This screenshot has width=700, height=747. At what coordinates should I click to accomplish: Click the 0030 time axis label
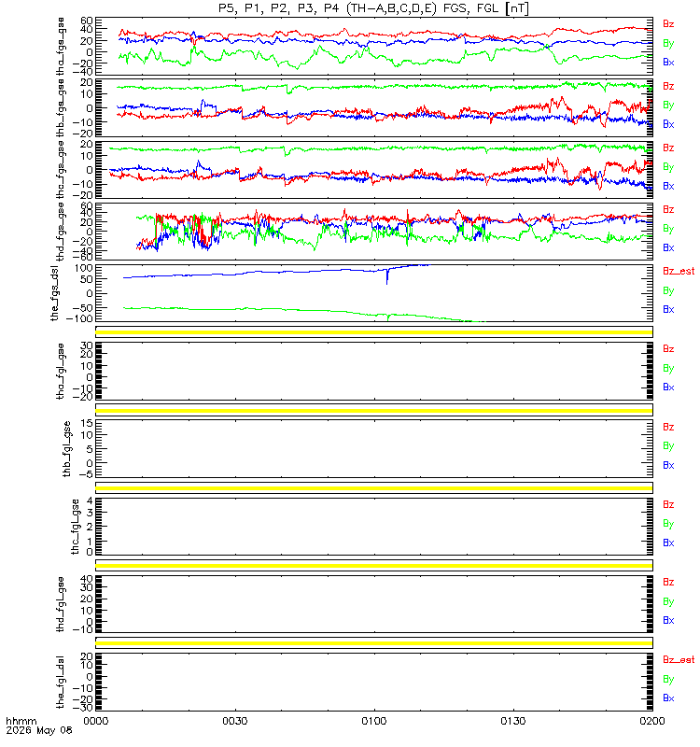(235, 721)
